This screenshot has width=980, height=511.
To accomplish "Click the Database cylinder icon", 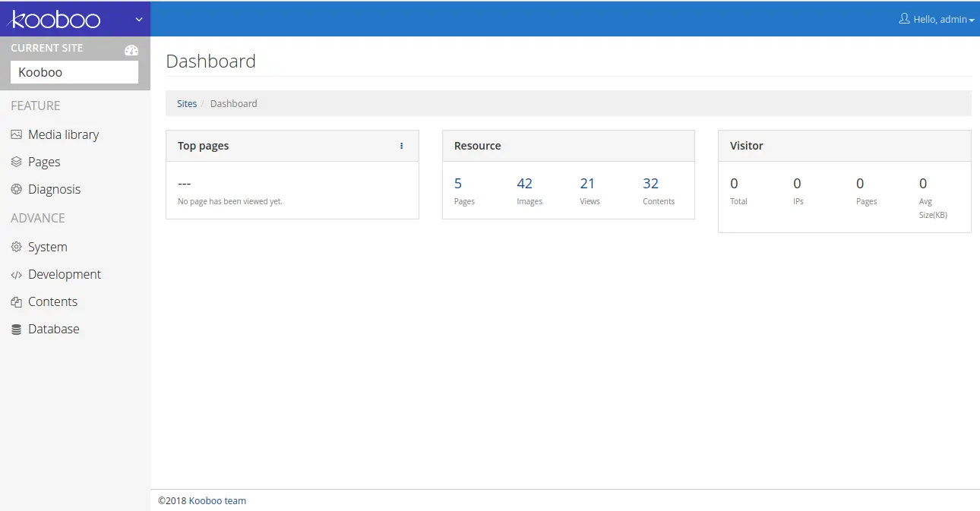I will click(x=16, y=330).
